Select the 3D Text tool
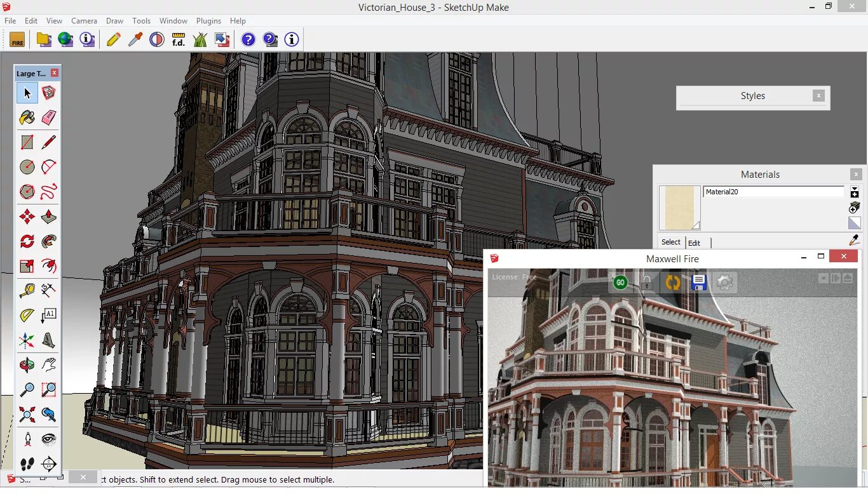The width and height of the screenshot is (868, 494). 49,340
